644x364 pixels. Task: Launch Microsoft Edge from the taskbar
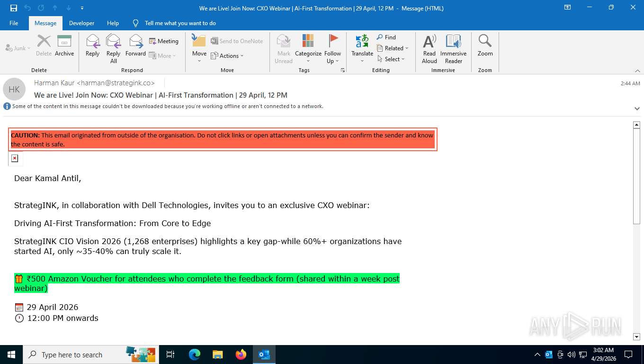click(194, 355)
